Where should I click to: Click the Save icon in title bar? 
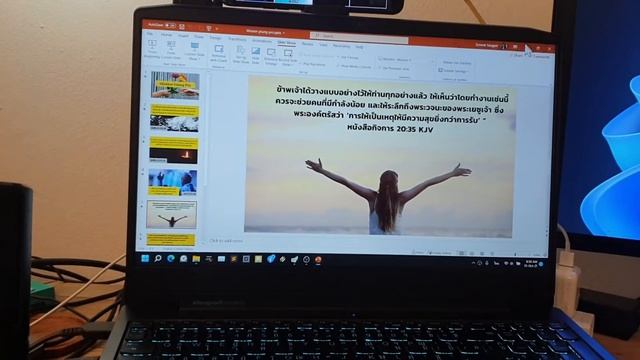182,26
